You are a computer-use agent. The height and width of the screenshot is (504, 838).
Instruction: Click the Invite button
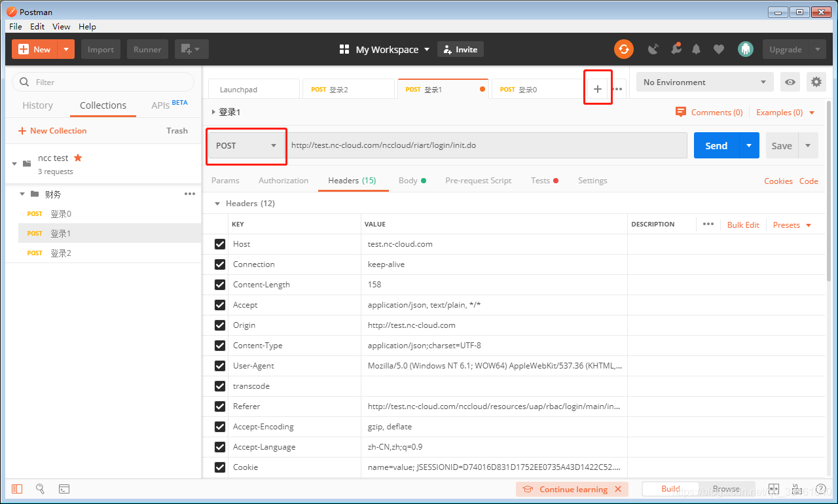pyautogui.click(x=460, y=49)
